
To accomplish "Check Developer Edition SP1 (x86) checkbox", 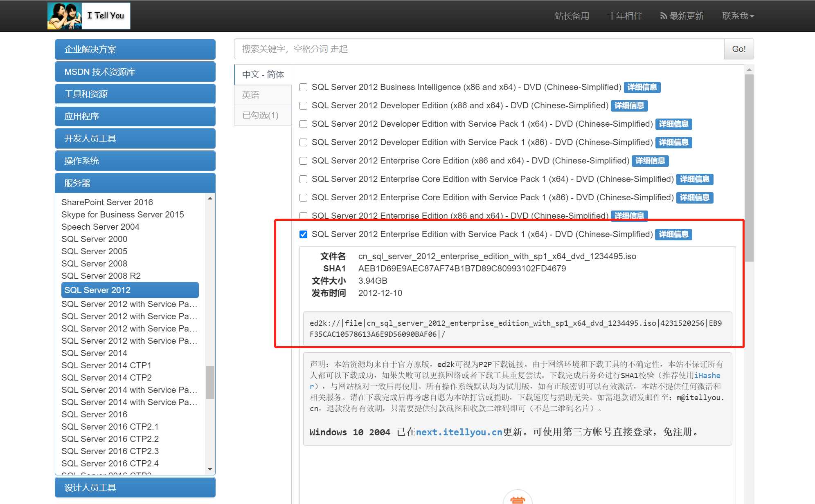I will (x=303, y=142).
